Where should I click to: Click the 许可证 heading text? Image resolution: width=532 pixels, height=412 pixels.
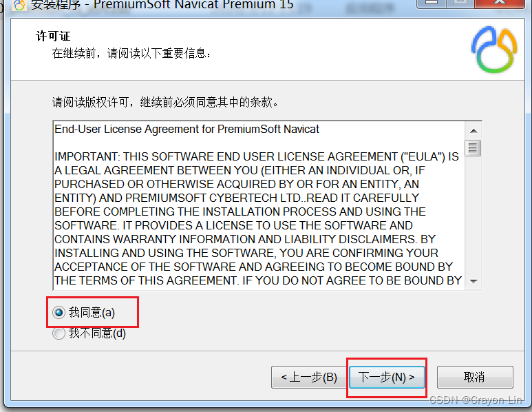tap(53, 36)
